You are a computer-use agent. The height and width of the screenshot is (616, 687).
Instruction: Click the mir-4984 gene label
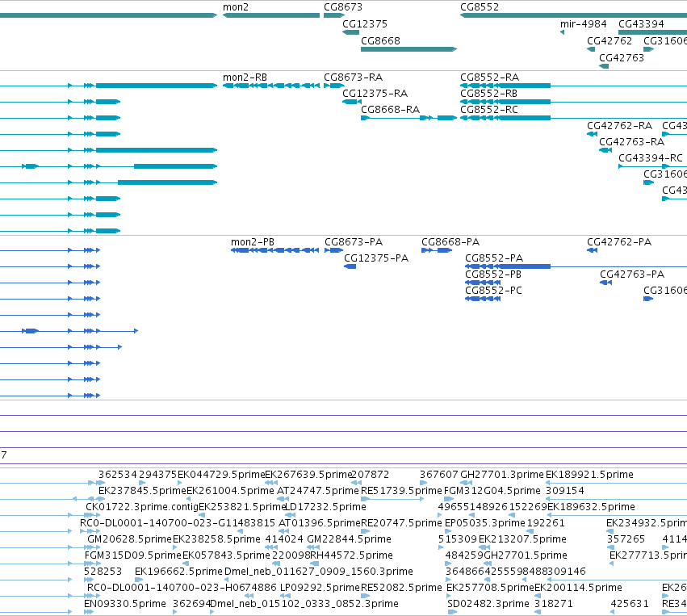pyautogui.click(x=583, y=24)
